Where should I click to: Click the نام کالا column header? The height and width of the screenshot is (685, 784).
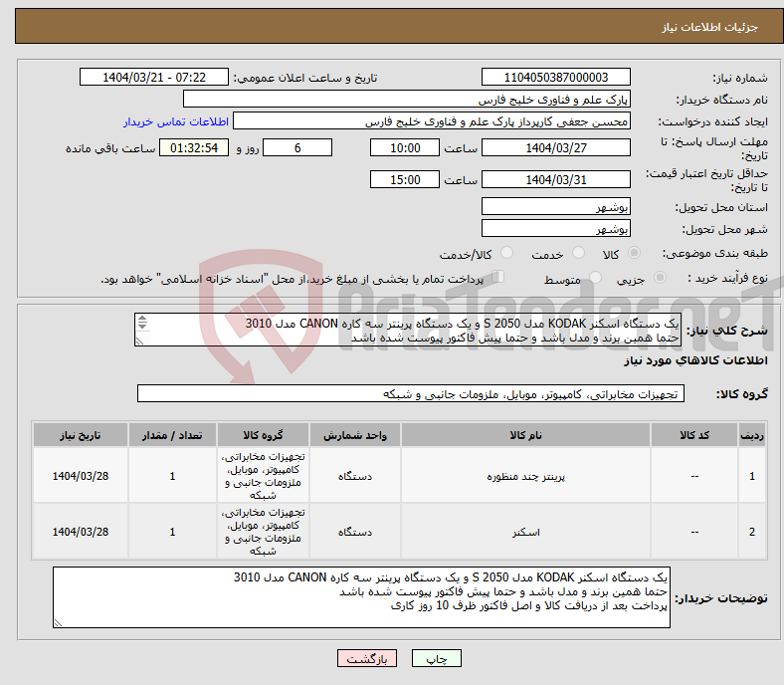tap(525, 435)
